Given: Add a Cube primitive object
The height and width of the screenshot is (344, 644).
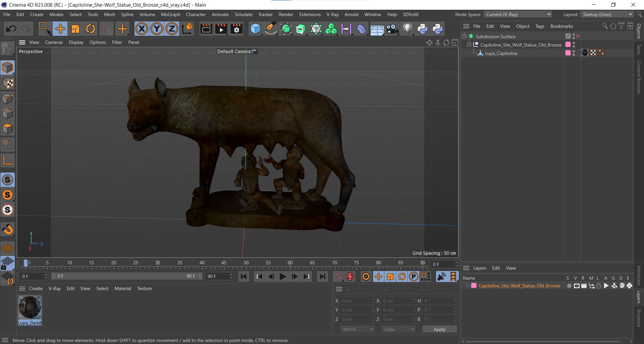Looking at the screenshot, I should point(256,29).
